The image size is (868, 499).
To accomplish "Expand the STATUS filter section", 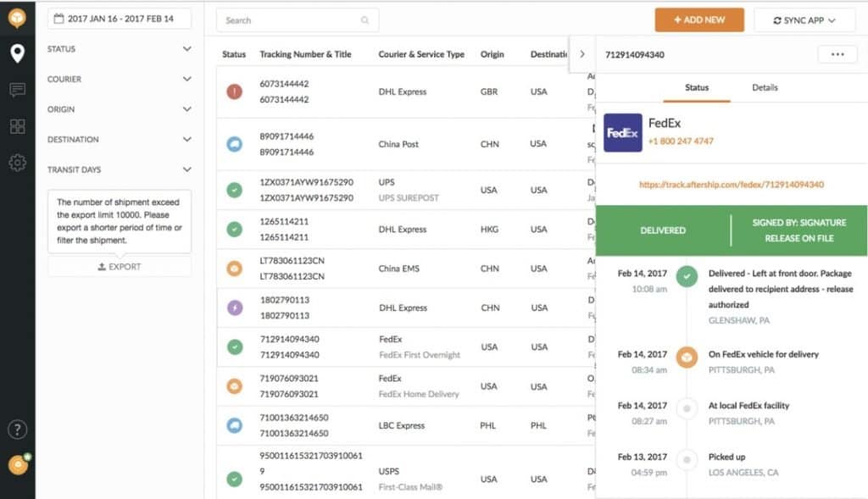I will 119,49.
